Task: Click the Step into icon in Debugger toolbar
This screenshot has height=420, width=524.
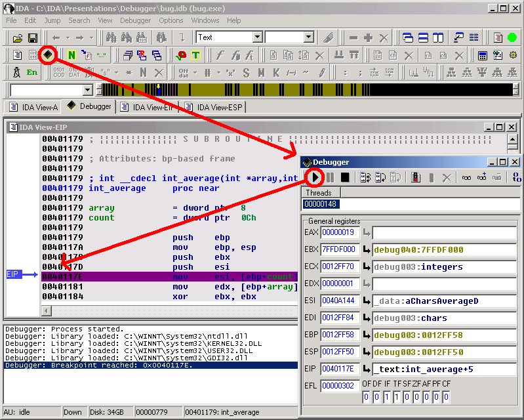Action: pyautogui.click(x=365, y=178)
